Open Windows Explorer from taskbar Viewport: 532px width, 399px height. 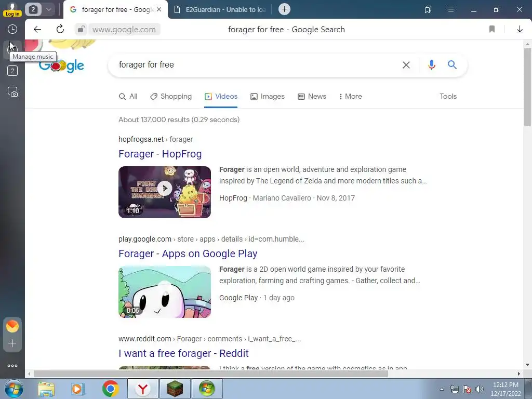pos(46,389)
